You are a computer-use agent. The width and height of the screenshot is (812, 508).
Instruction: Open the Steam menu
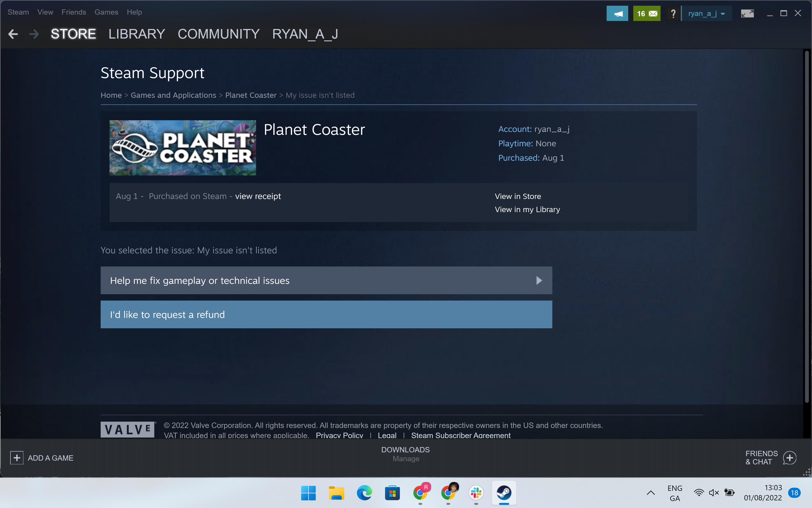point(18,12)
